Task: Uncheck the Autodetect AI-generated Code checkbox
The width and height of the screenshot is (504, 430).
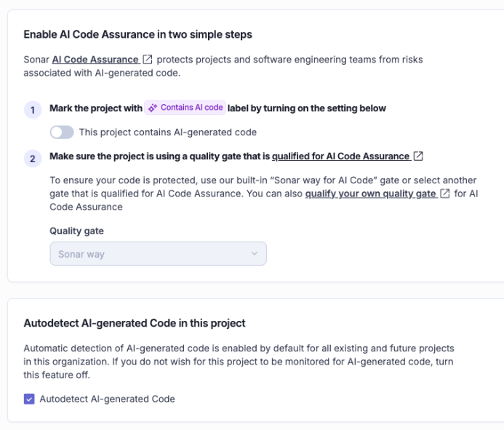Action: click(29, 399)
